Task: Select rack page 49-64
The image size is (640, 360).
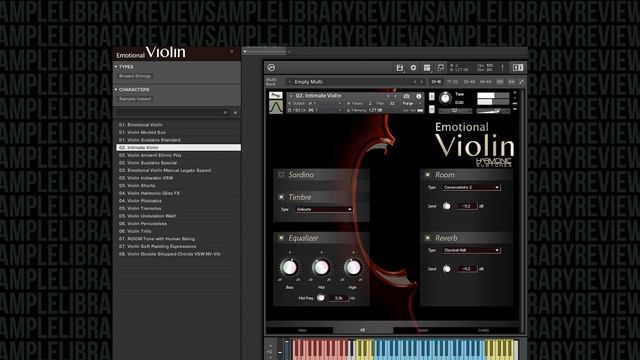Action: pos(485,82)
